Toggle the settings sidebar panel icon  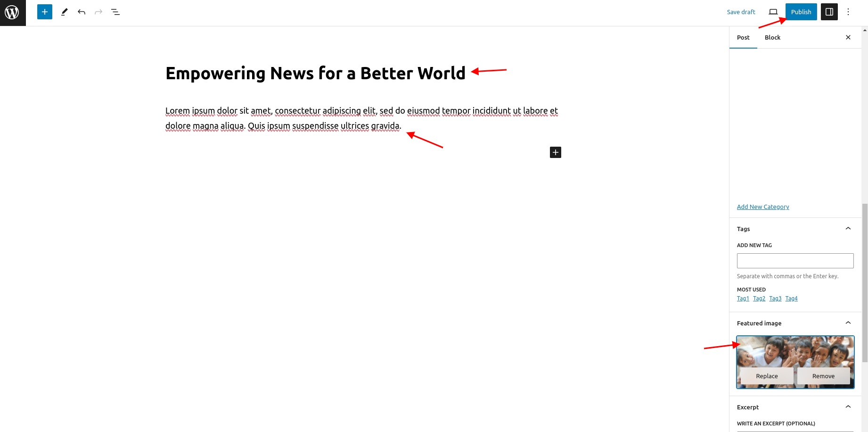pos(829,12)
